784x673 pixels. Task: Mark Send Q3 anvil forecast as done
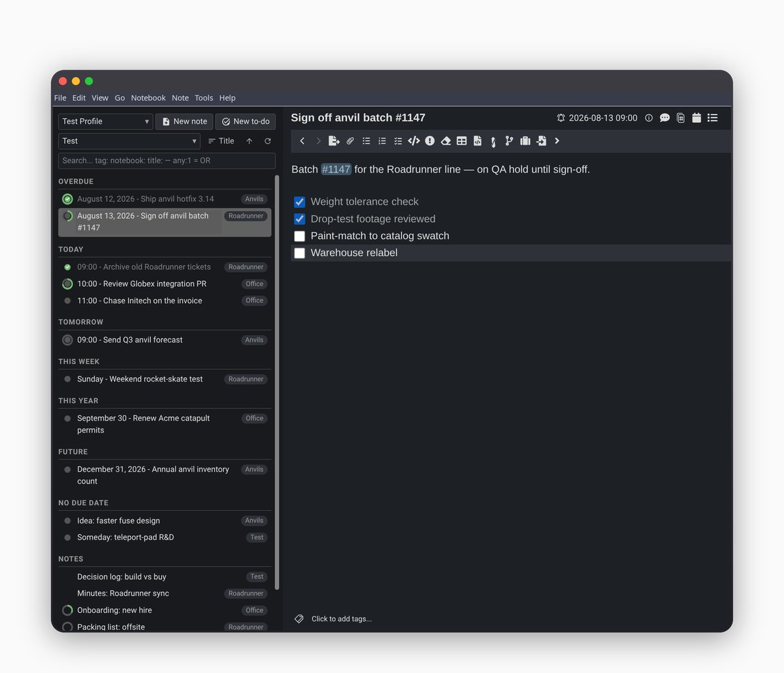[x=67, y=340]
